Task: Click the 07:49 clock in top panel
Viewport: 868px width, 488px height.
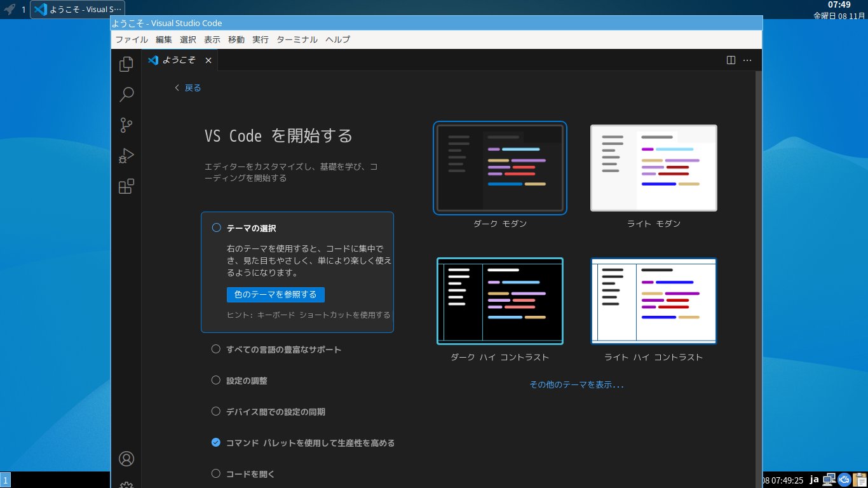Action: tap(839, 4)
